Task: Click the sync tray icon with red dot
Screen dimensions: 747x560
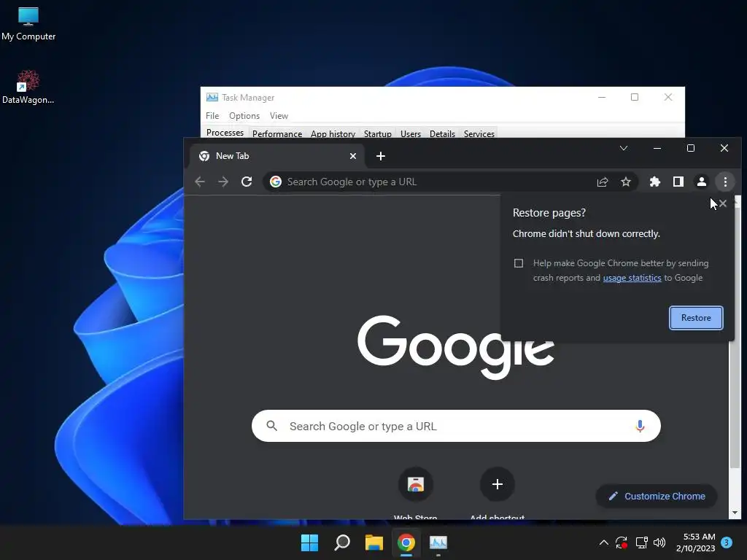Action: pos(622,542)
